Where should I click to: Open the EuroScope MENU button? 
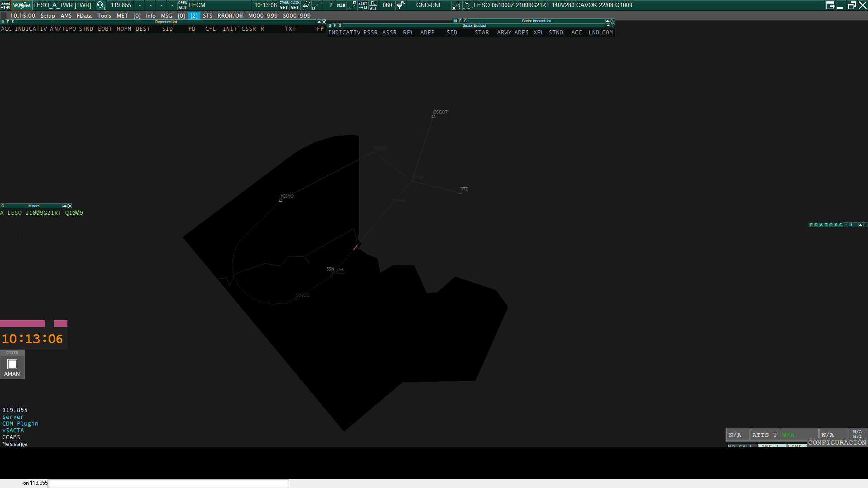(5, 5)
